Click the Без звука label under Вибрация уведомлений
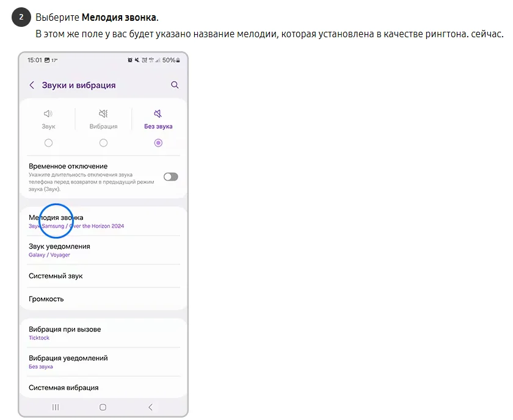 (40, 367)
